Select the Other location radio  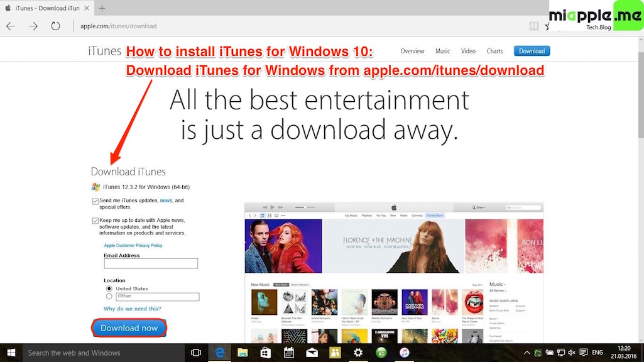click(109, 296)
